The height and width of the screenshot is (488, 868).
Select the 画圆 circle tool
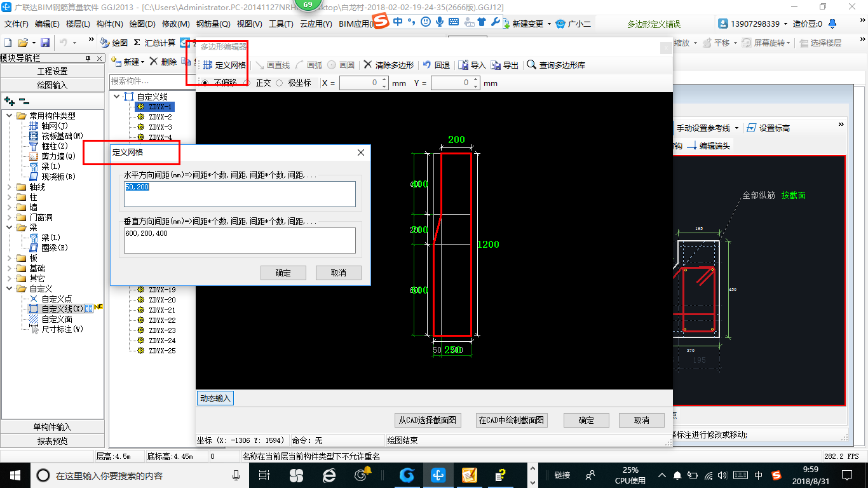[341, 65]
